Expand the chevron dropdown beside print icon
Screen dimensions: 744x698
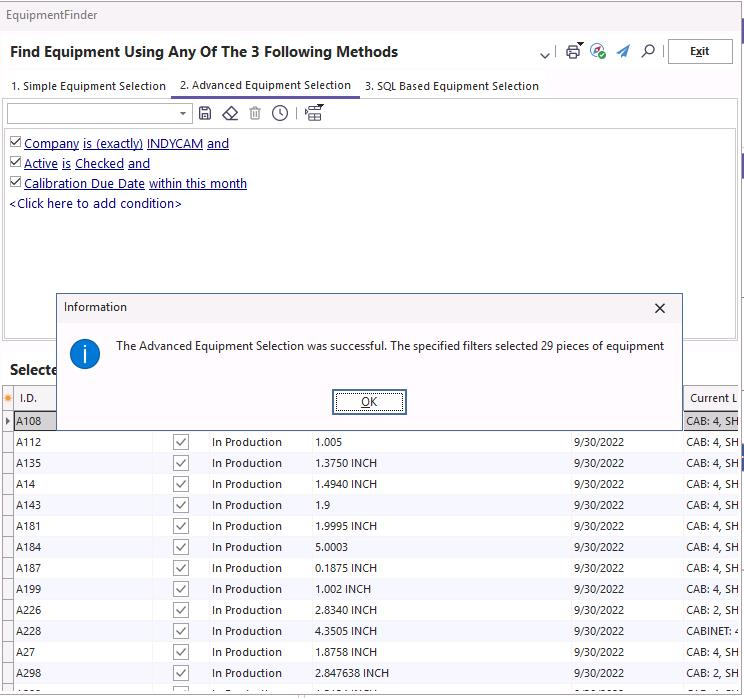545,54
